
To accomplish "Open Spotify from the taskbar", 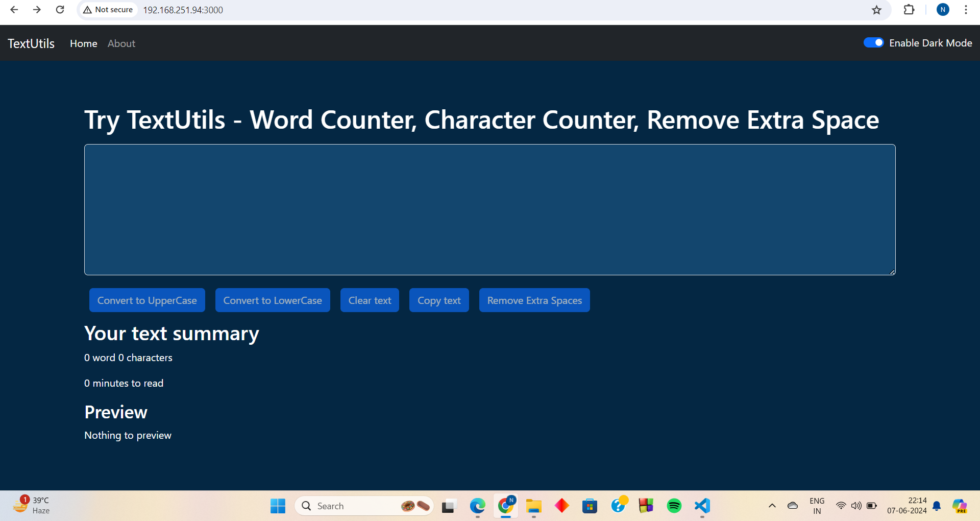I will (674, 506).
